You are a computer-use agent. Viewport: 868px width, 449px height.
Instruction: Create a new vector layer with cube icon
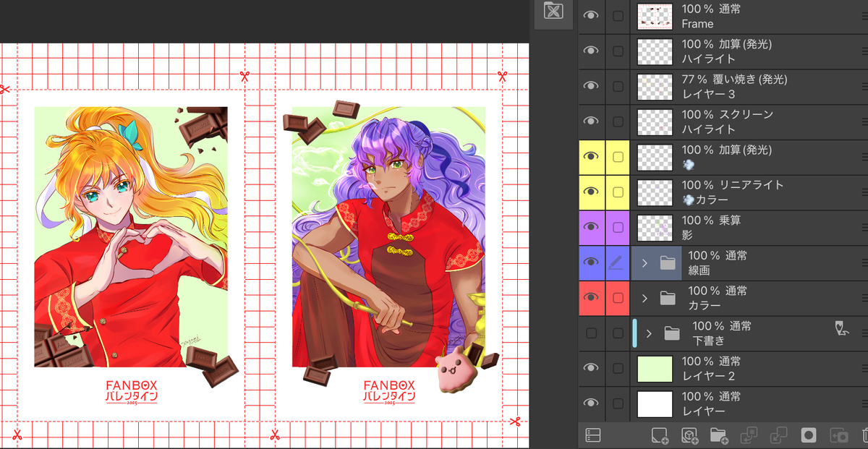(x=689, y=435)
